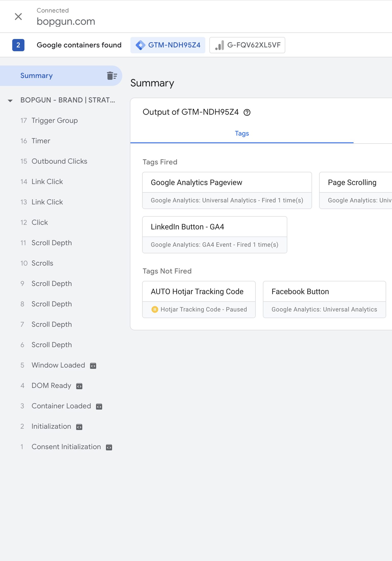Screen dimensions: 392x561
Task: Open help icon beside Output of GTM-NDH95Z4
Action: tap(247, 112)
